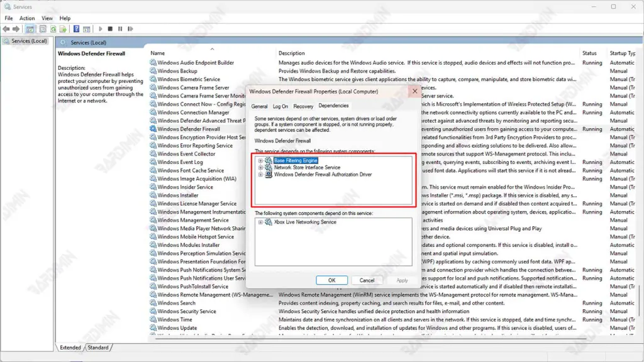The image size is (644, 362).
Task: Click the Windows Installer service gear icon
Action: (x=153, y=195)
